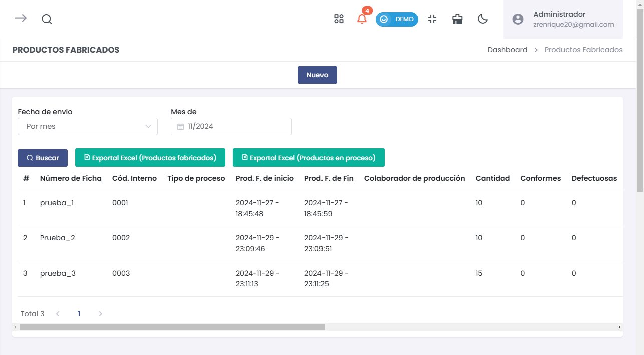Open the 'Por mes' dropdown
The height and width of the screenshot is (355, 644).
pyautogui.click(x=88, y=126)
